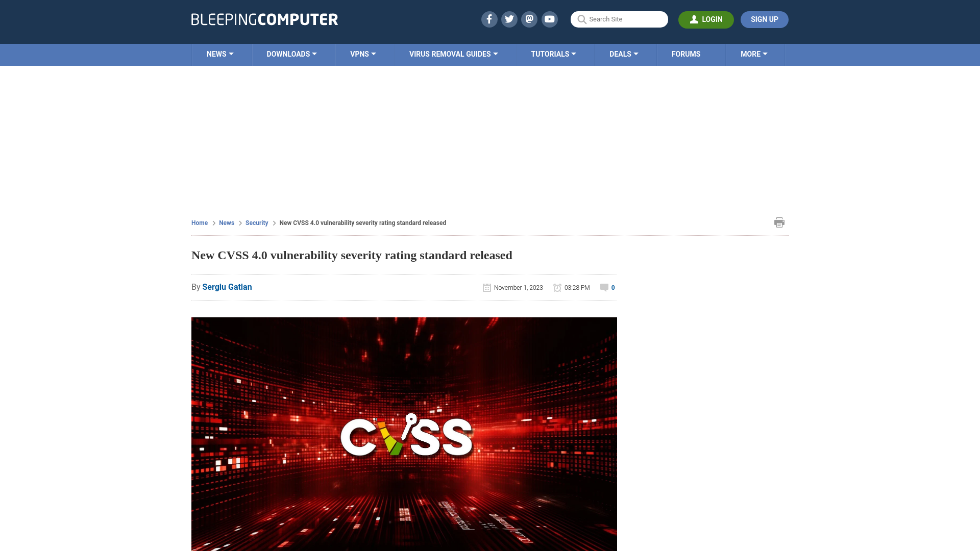
Task: Click the calendar date icon near November 1
Action: pyautogui.click(x=486, y=287)
